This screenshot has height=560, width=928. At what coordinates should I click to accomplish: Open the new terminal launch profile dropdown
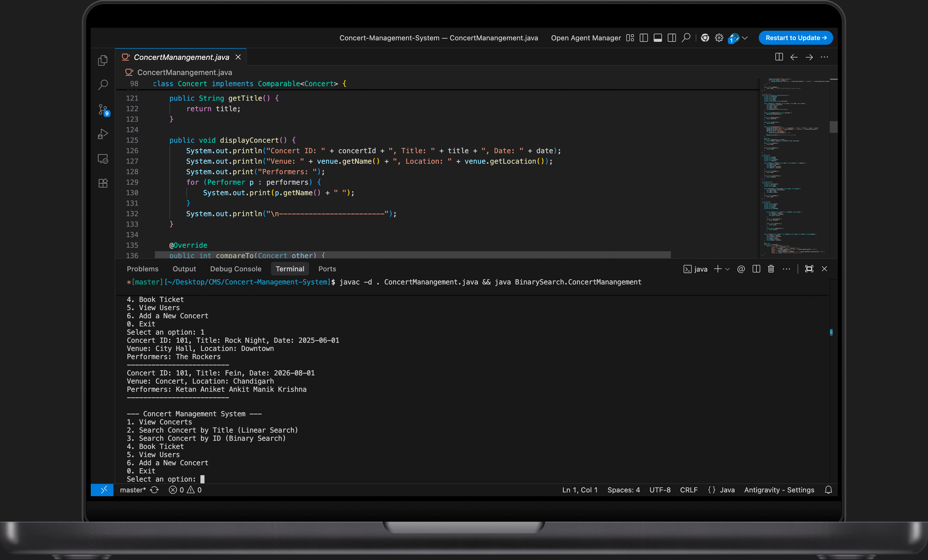(x=728, y=269)
